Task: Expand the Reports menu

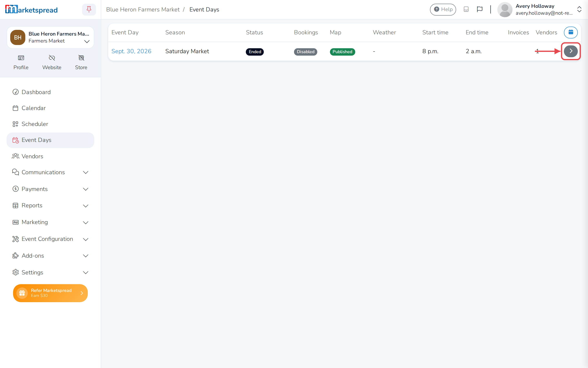Action: (50, 206)
